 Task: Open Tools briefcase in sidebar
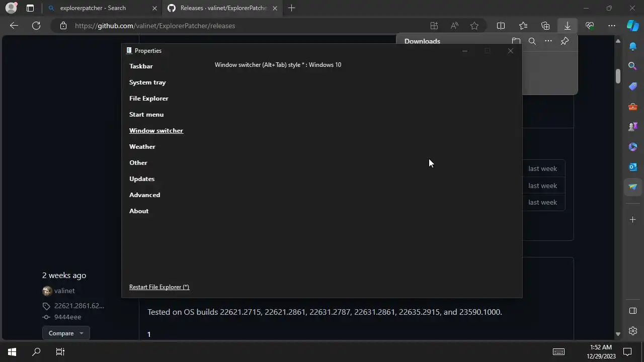(633, 107)
